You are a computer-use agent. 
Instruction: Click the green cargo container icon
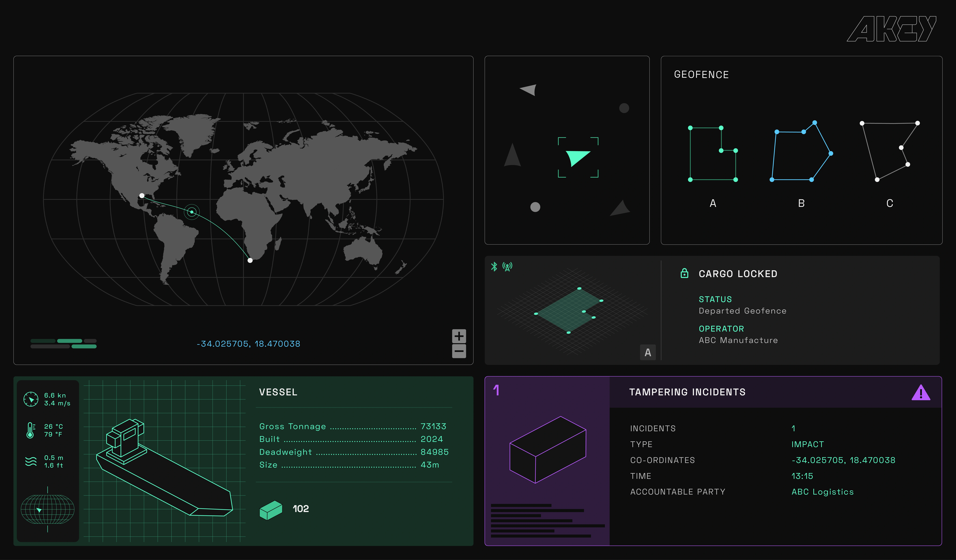click(x=271, y=510)
